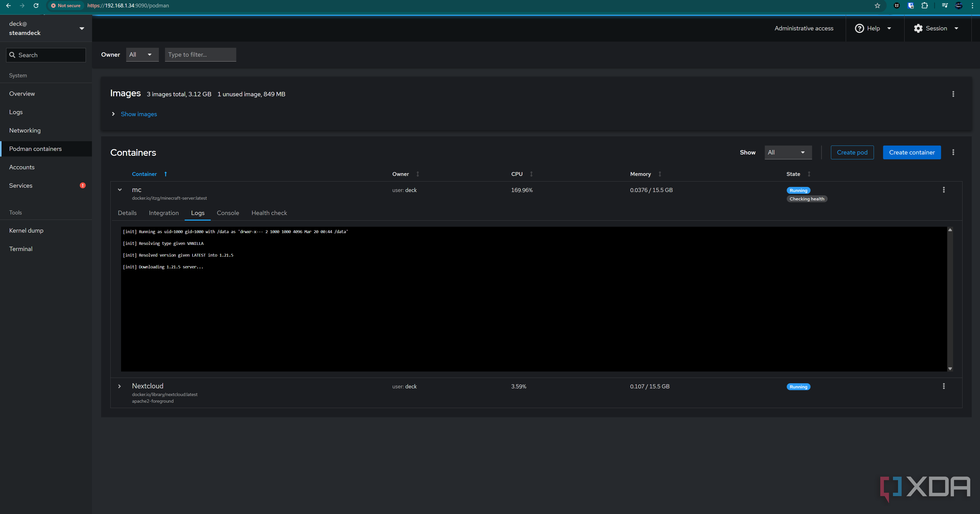Image resolution: width=980 pixels, height=514 pixels.
Task: Click the sidebar Search field
Action: pyautogui.click(x=46, y=55)
